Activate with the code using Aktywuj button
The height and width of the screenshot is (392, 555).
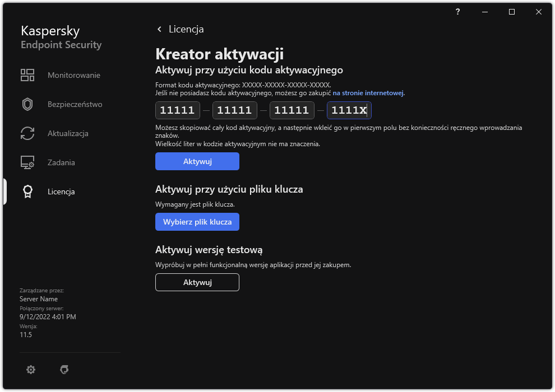(197, 161)
